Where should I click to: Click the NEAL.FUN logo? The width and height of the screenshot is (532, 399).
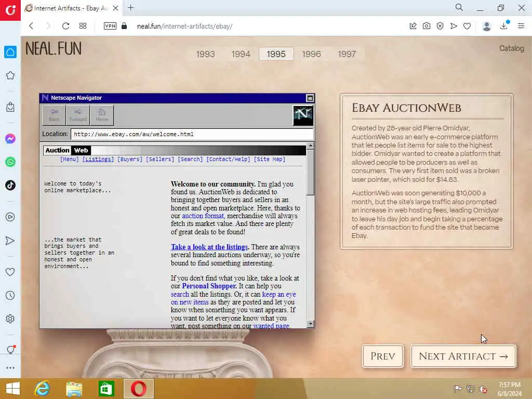[x=54, y=48]
